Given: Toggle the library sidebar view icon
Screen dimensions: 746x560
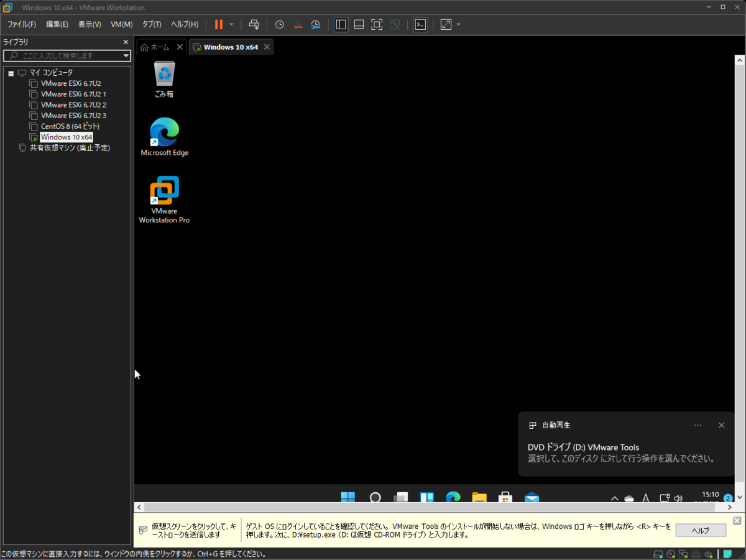Looking at the screenshot, I should point(341,24).
